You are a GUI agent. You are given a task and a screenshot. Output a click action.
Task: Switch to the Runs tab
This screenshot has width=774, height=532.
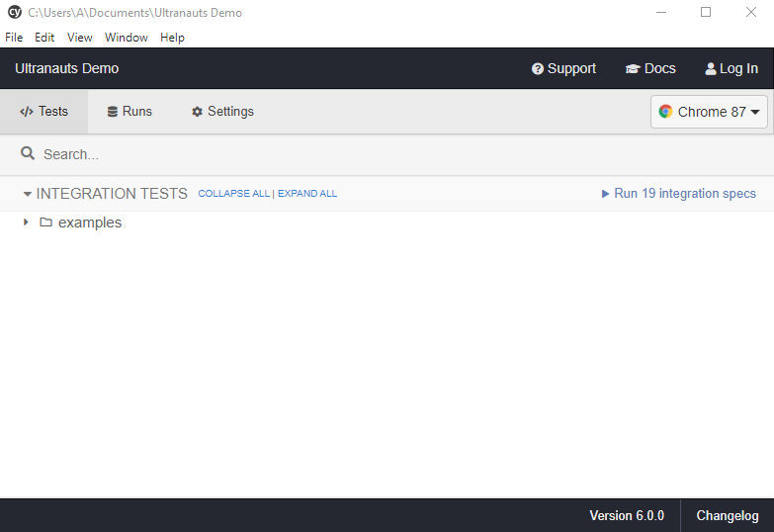129,112
